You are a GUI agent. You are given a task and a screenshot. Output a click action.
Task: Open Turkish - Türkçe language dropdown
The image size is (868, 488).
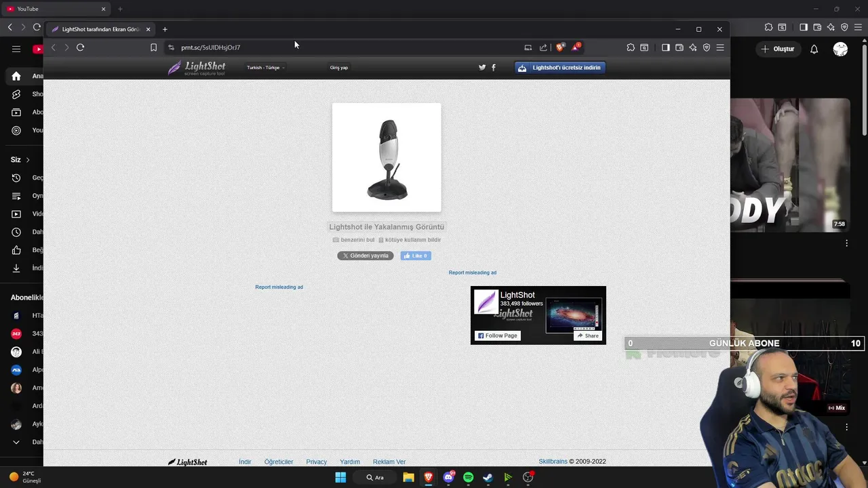265,68
